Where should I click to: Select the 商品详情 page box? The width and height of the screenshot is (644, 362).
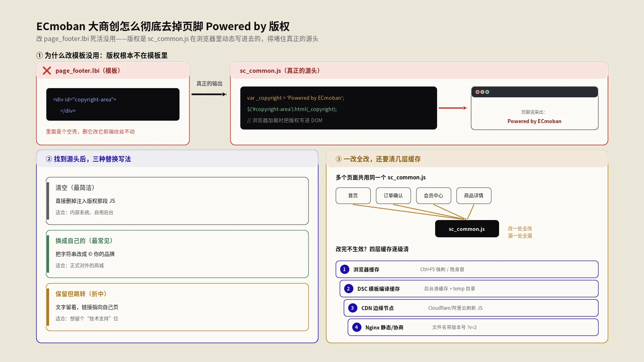(x=474, y=195)
